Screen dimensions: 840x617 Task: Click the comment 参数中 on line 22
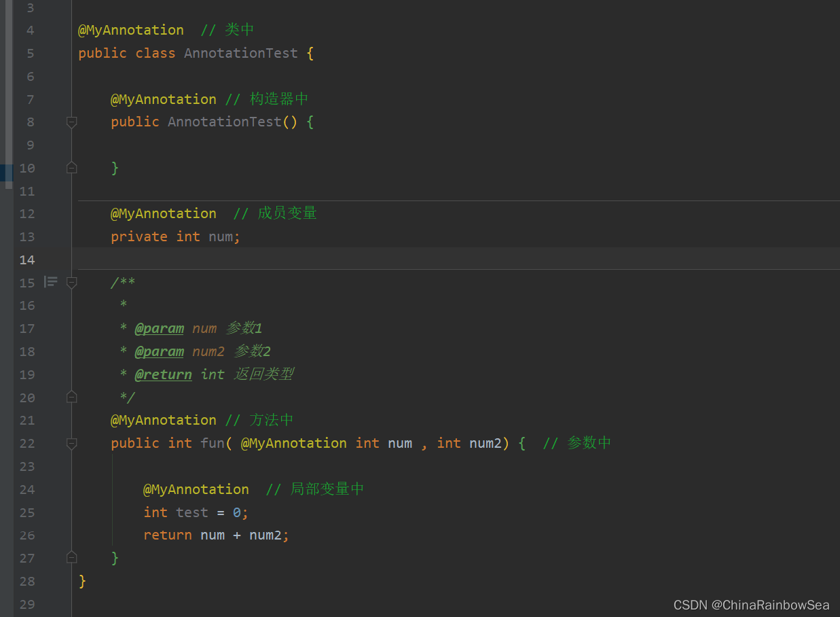tap(589, 443)
